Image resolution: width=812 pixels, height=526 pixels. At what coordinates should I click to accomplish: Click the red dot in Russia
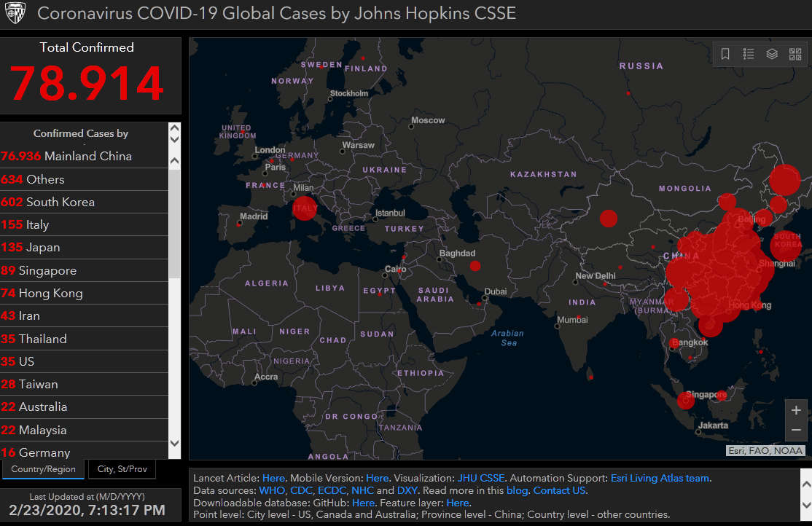click(x=628, y=93)
